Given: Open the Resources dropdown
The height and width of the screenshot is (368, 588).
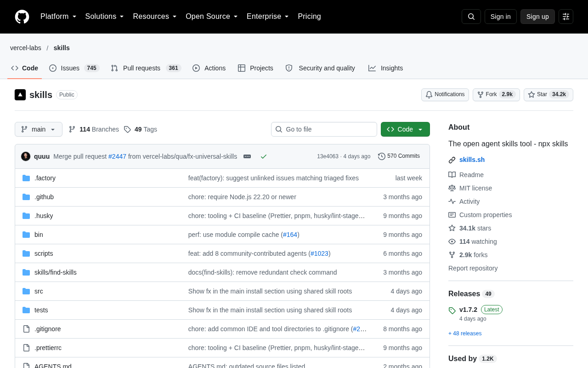Looking at the screenshot, I should tap(155, 17).
